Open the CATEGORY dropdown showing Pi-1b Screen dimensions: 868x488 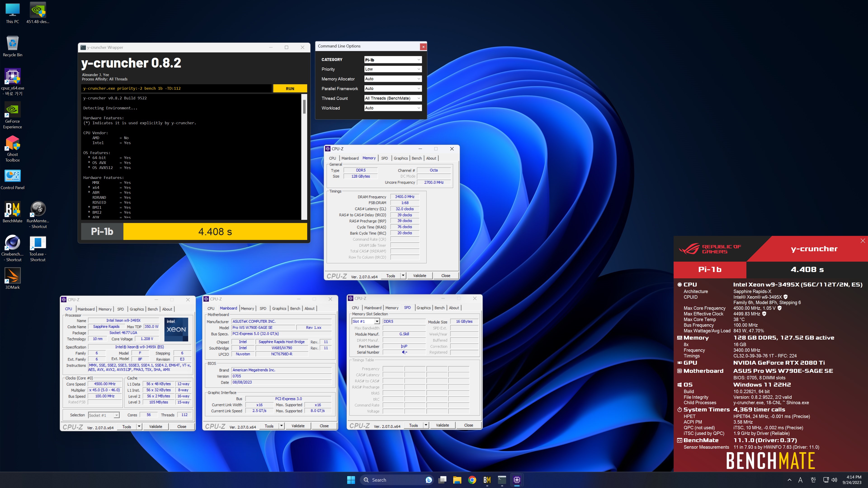coord(393,60)
